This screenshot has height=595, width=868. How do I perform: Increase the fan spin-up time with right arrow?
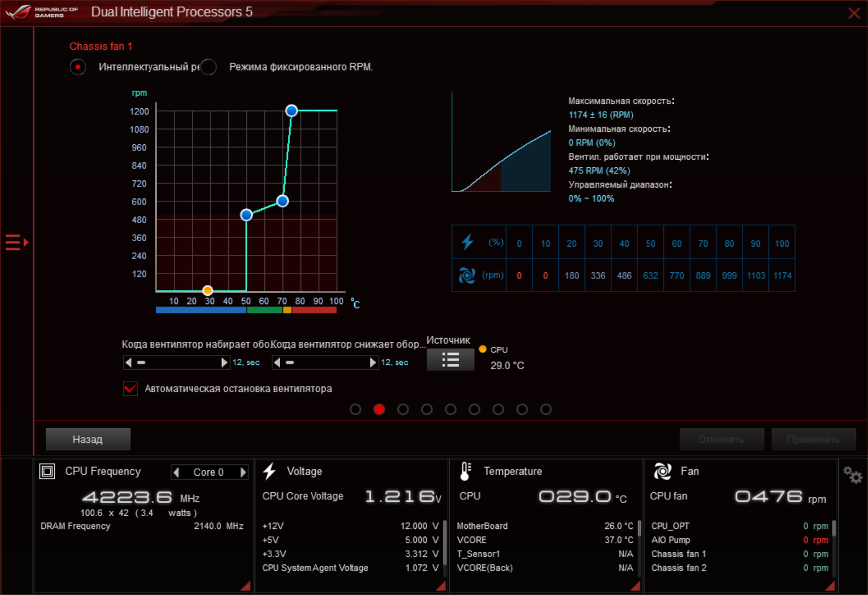[224, 363]
